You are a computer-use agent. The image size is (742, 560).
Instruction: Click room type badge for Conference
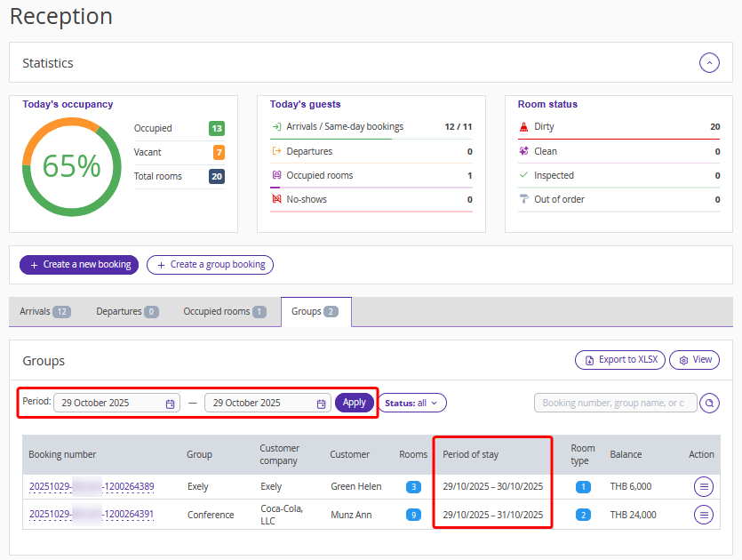tap(582, 515)
